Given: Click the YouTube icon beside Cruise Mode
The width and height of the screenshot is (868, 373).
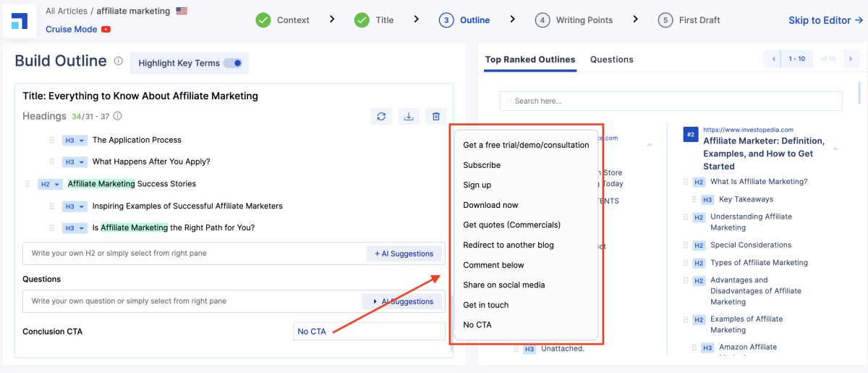Looking at the screenshot, I should point(106,30).
